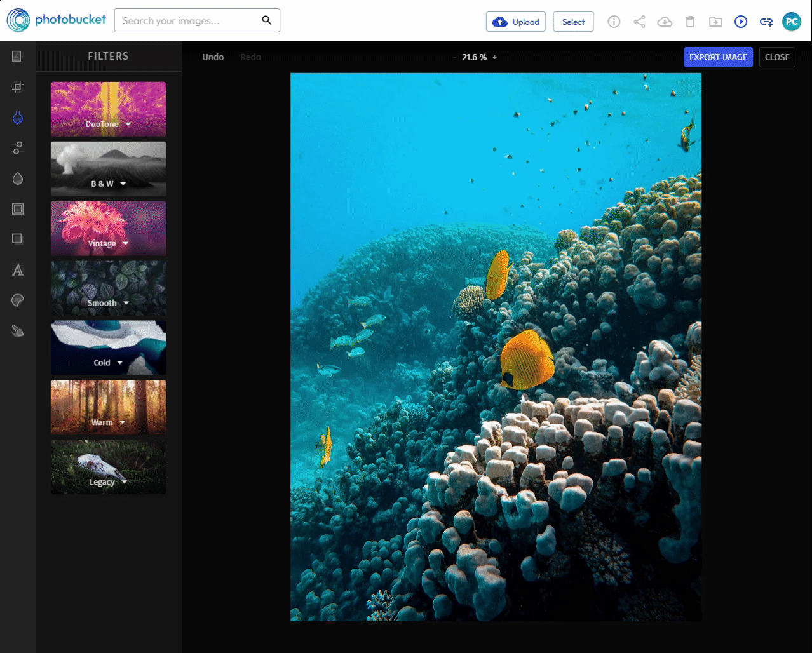This screenshot has width=812, height=653.
Task: Expand the Cold filter arrow
Action: click(x=120, y=363)
